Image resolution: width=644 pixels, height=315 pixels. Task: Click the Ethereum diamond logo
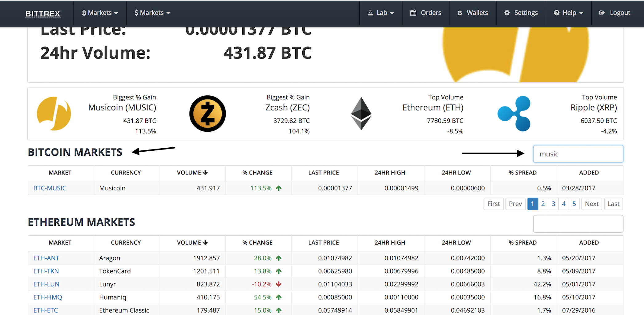click(361, 114)
